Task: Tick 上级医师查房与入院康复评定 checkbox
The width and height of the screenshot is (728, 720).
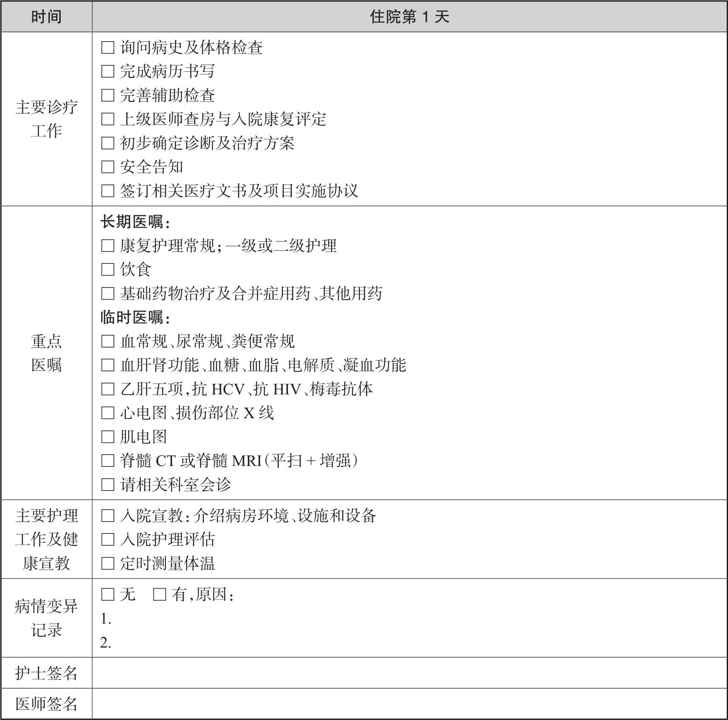Action: click(108, 119)
